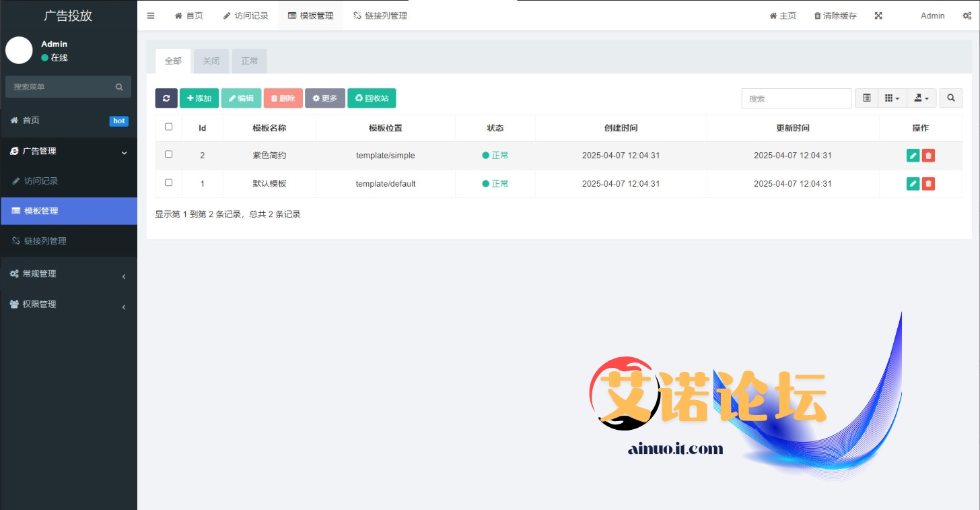Click 清除缓存 in the header

tap(835, 15)
